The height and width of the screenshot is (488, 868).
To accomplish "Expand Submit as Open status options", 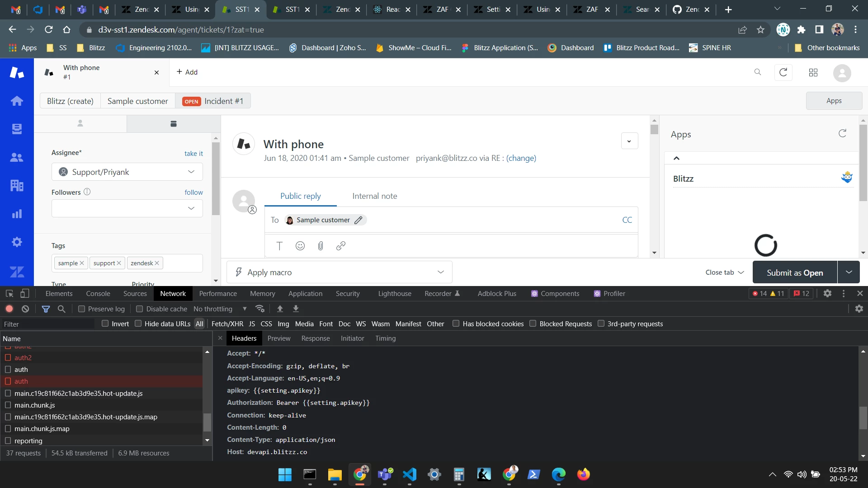I will coord(849,272).
